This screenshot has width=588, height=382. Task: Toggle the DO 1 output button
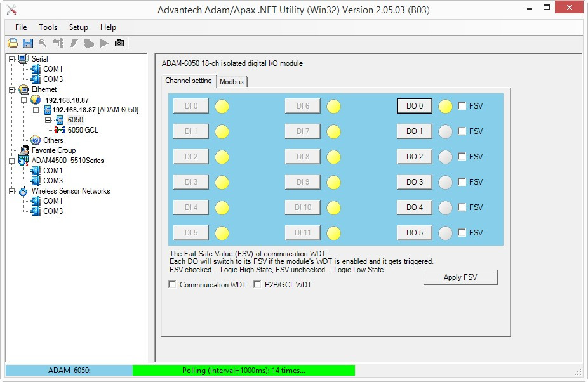[415, 131]
